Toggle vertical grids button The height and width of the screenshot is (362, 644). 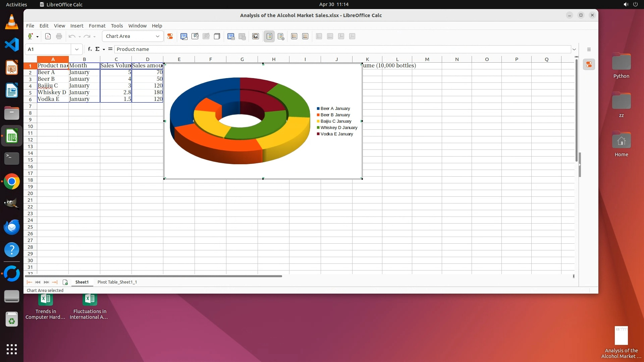[x=305, y=36]
